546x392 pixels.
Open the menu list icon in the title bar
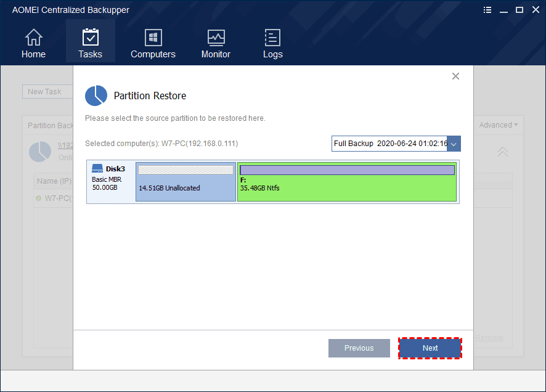487,10
